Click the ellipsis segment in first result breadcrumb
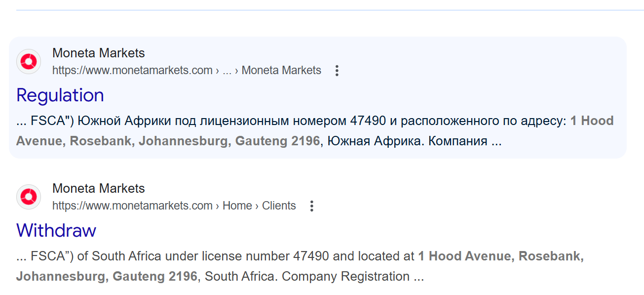This screenshot has height=295, width=644. point(227,71)
